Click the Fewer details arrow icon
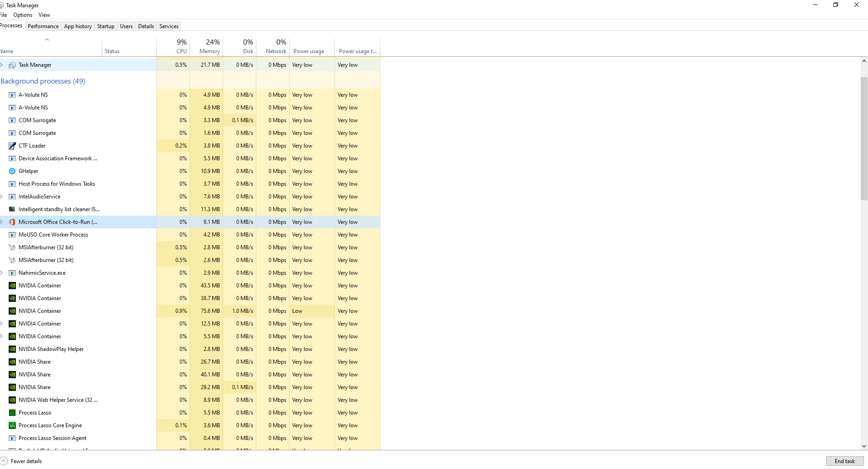The height and width of the screenshot is (469, 868). coord(4,461)
